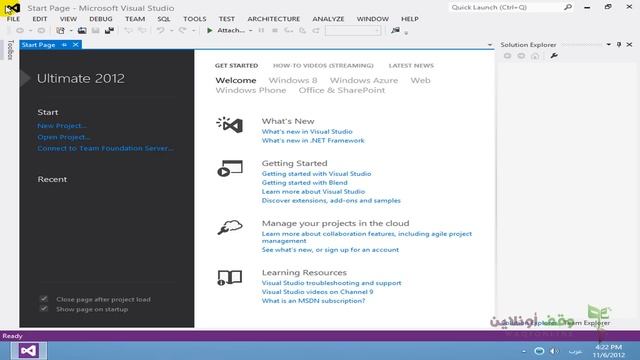Image resolution: width=640 pixels, height=360 pixels.
Task: Open the Solution Explorer window position dropdown
Action: tap(609, 44)
